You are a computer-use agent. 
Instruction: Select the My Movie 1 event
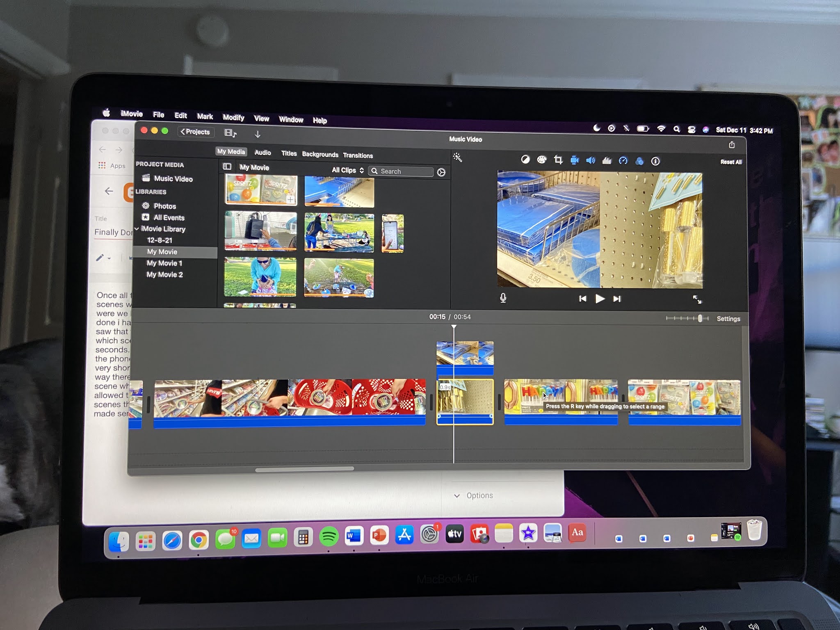click(164, 263)
